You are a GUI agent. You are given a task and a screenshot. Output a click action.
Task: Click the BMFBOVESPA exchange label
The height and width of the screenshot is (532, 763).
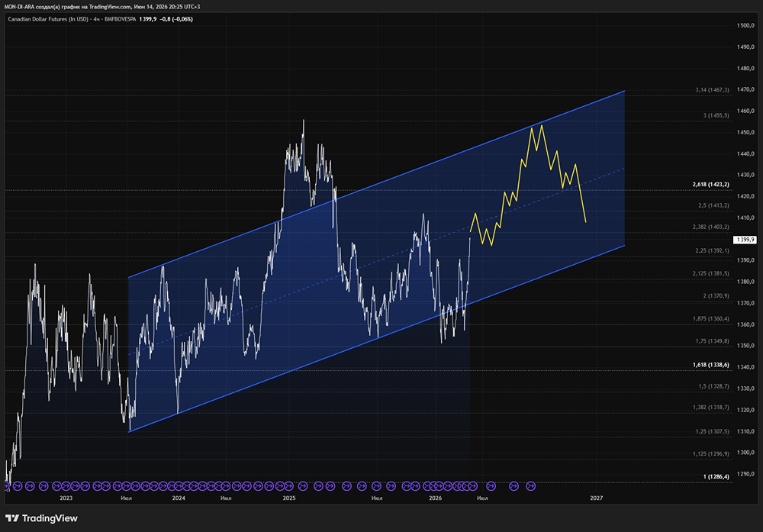click(x=121, y=19)
